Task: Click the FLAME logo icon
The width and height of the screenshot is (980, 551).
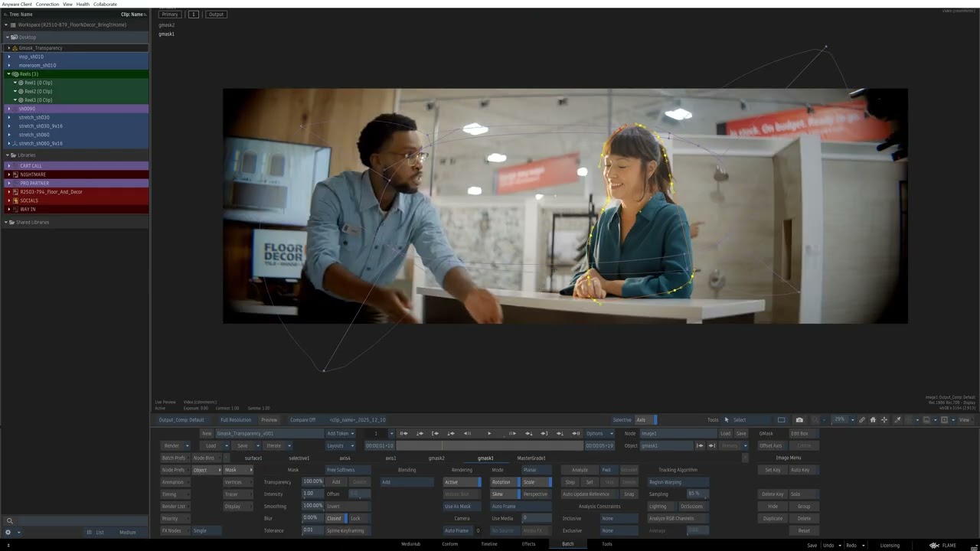Action: pos(935,545)
